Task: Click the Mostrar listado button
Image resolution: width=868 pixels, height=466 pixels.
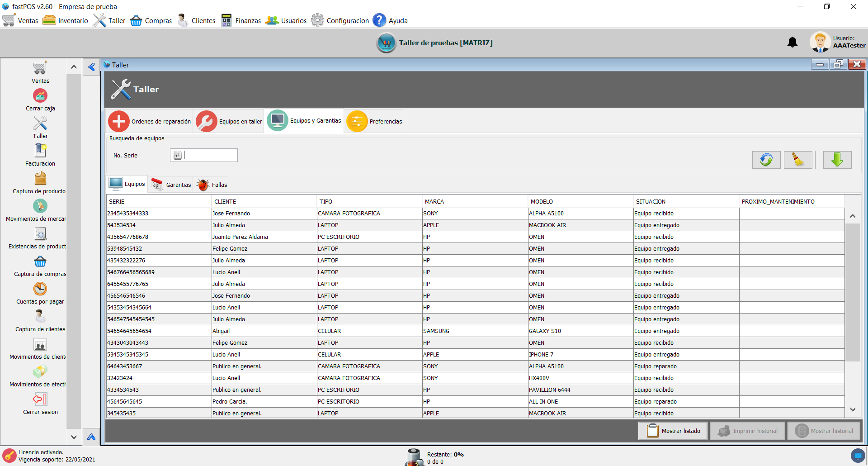Action: coord(673,431)
